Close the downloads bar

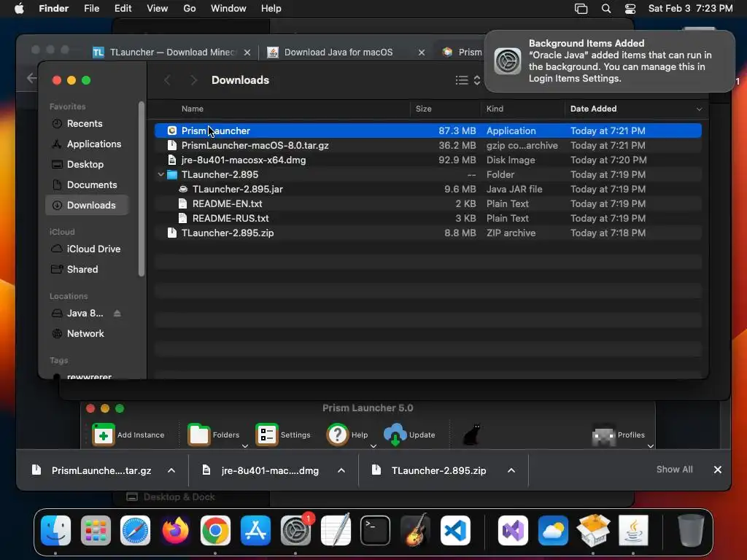(718, 470)
